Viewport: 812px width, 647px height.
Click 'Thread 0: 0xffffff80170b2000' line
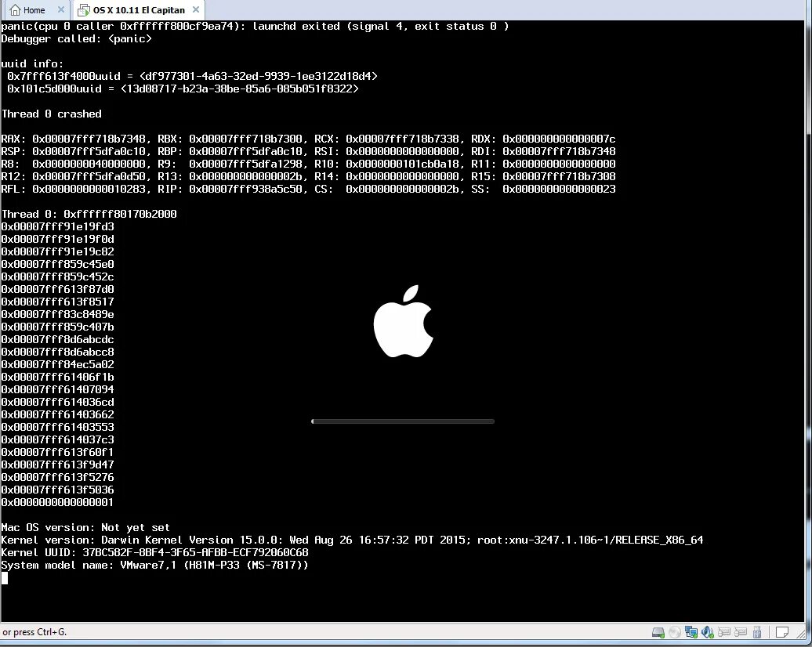(89, 214)
